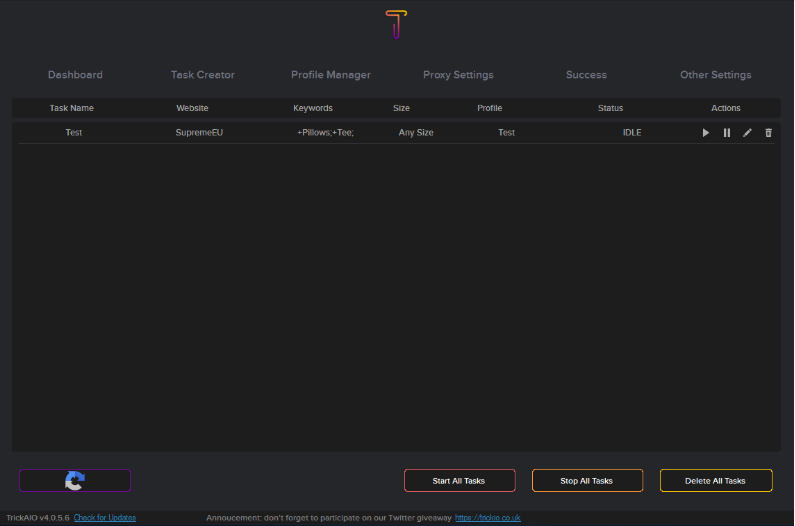795x526 pixels.
Task: Click Start All Tasks button
Action: click(x=459, y=480)
